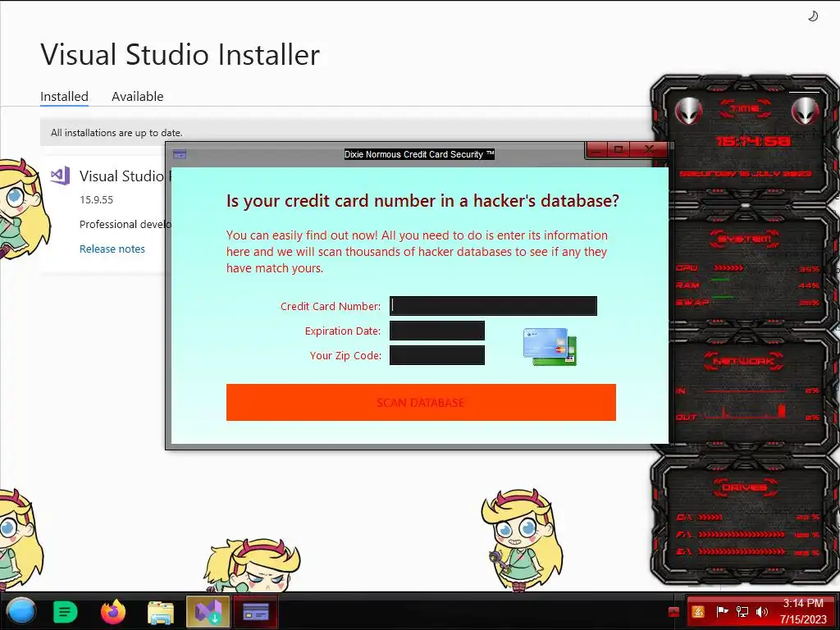
Task: Click the CPU usage bar on widget
Action: pyautogui.click(x=728, y=268)
